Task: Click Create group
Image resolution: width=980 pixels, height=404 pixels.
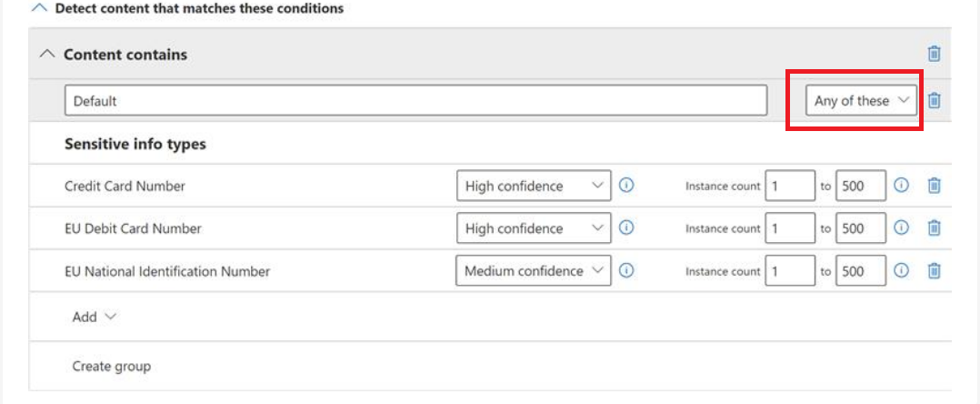Action: pos(112,366)
